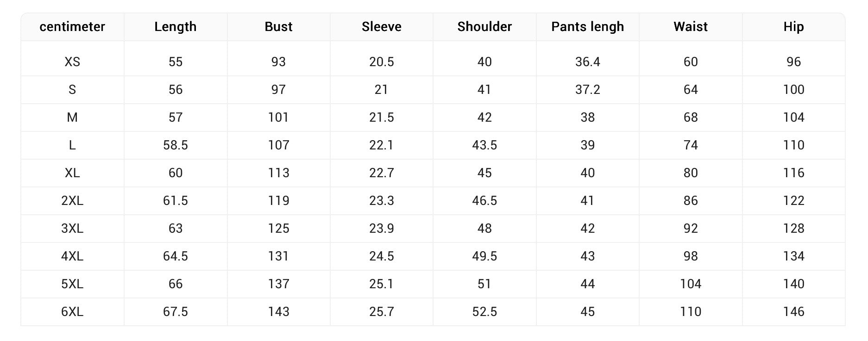Select Shoulder value 49.5 for 4XL
The height and width of the screenshot is (341, 868).
click(484, 256)
